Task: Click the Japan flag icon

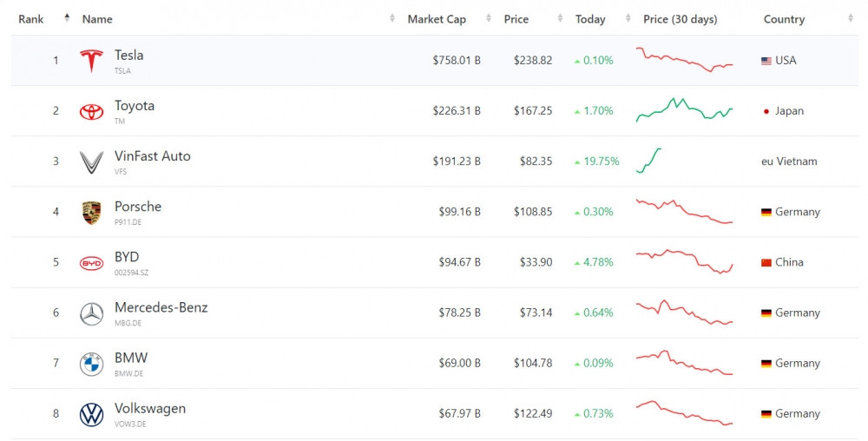Action: click(766, 111)
